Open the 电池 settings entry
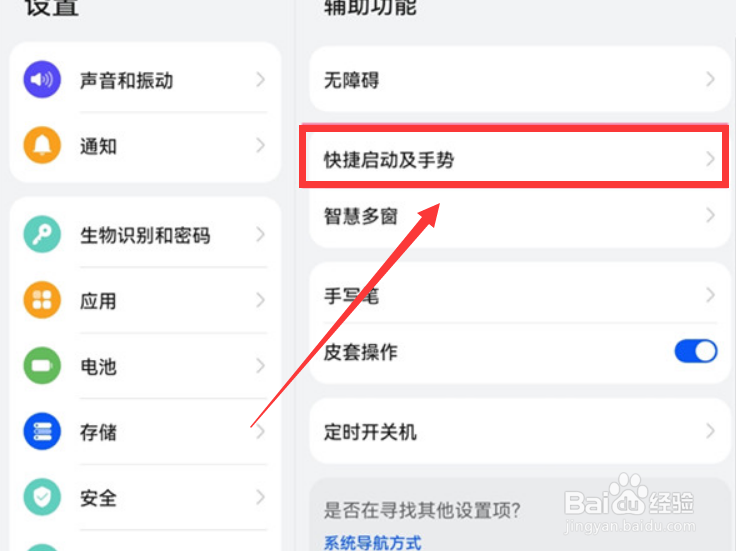 pos(99,367)
